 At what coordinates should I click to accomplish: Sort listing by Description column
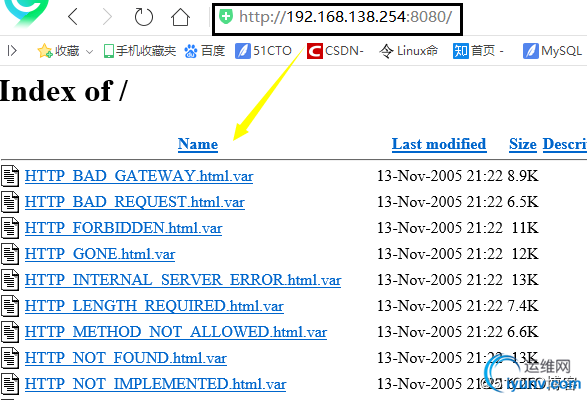click(565, 144)
